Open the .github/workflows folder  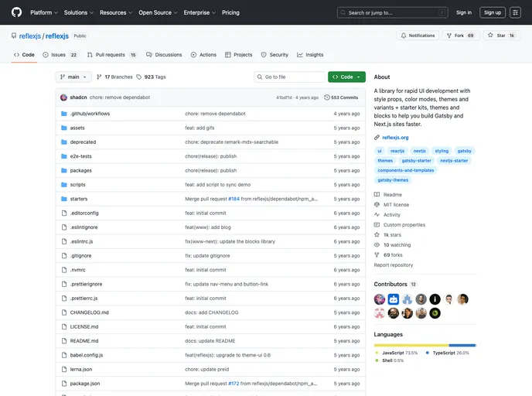(90, 114)
